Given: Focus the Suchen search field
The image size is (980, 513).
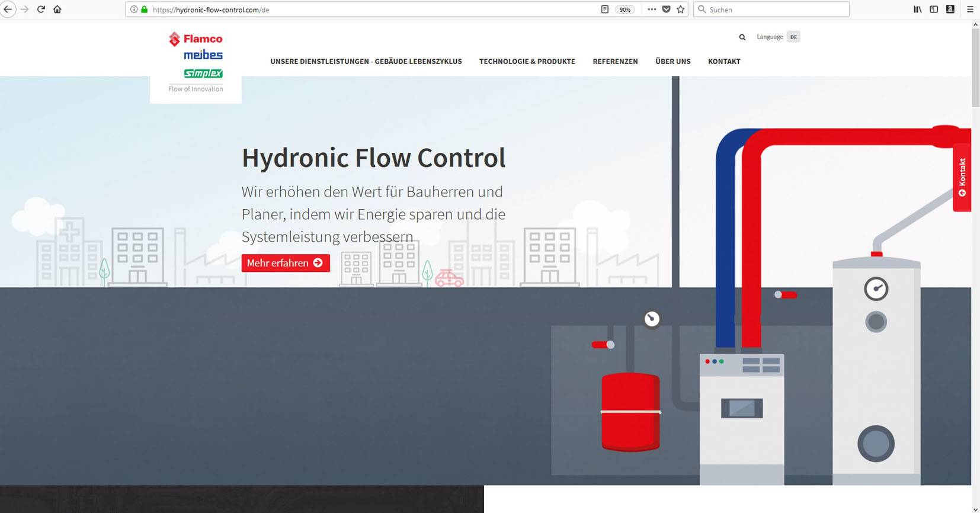Looking at the screenshot, I should [x=771, y=9].
